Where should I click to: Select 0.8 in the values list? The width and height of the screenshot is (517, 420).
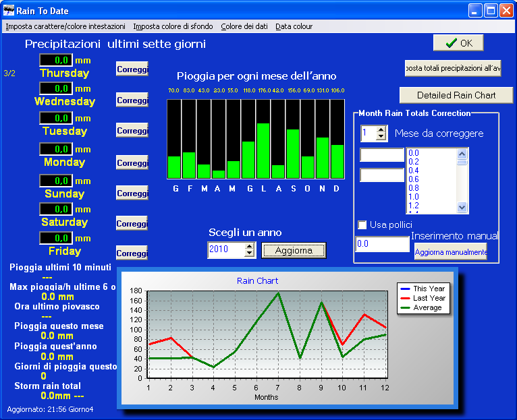click(414, 188)
